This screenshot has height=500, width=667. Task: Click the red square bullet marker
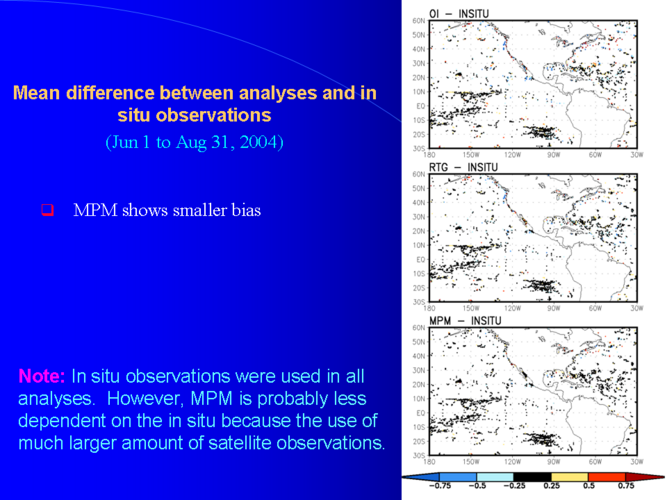click(48, 210)
